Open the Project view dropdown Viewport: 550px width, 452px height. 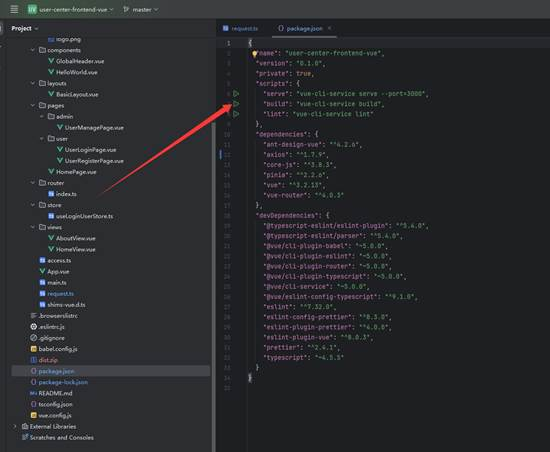[x=25, y=28]
